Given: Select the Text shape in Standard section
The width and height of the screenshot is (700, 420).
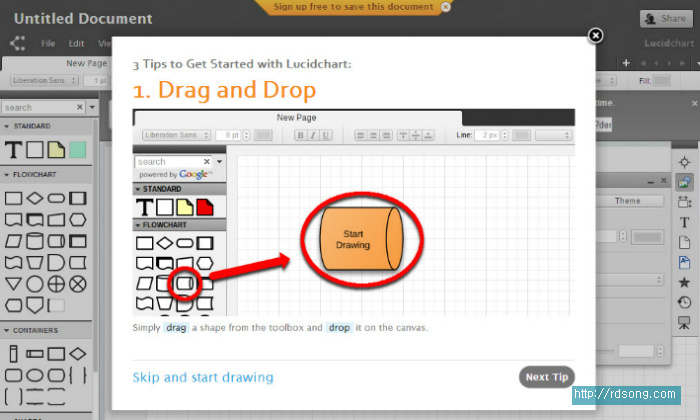Looking at the screenshot, I should [13, 150].
